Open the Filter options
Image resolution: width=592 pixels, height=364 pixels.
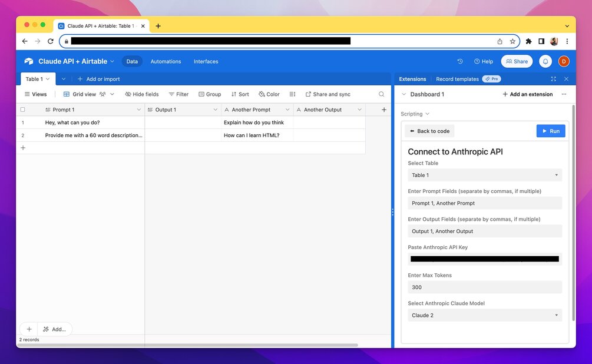click(178, 94)
